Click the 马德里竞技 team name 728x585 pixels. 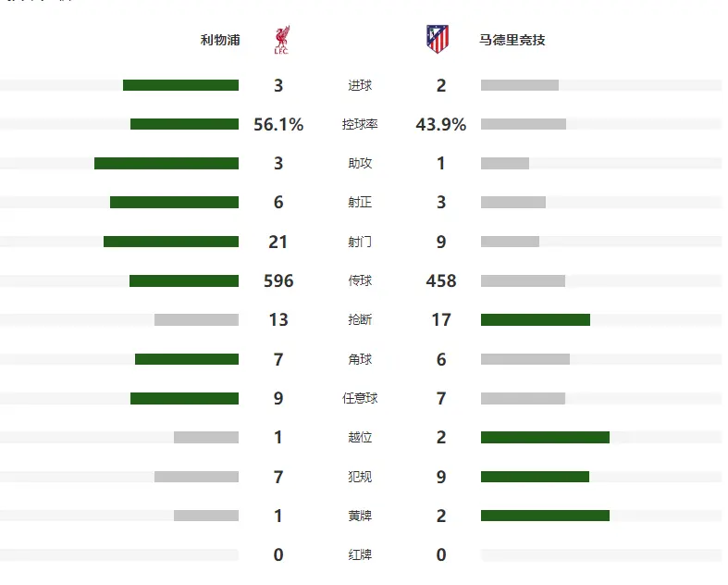coord(512,41)
